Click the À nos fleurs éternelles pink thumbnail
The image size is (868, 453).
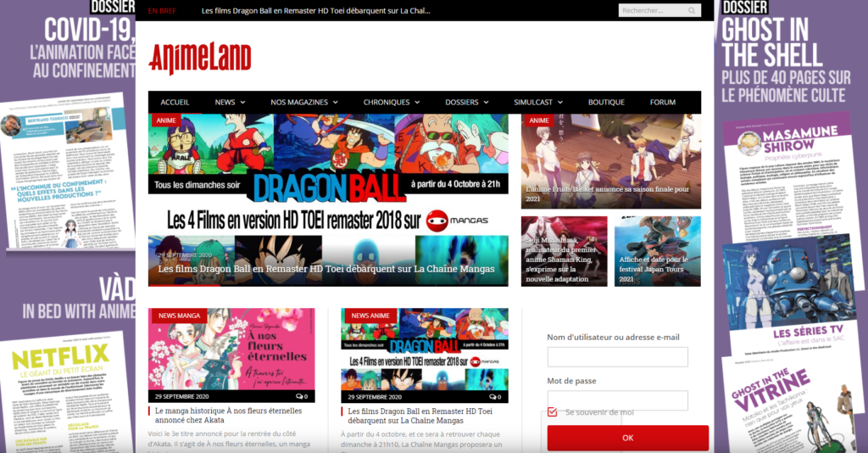pos(231,350)
